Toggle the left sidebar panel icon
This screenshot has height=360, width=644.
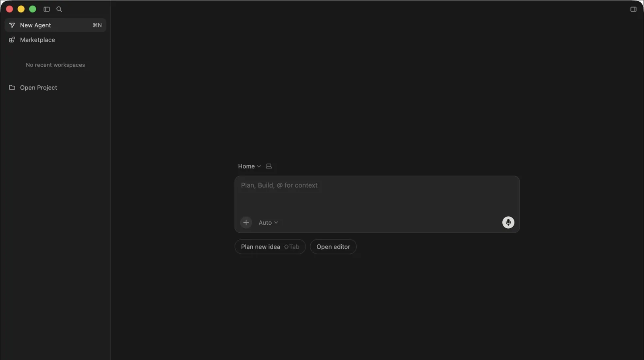[47, 9]
